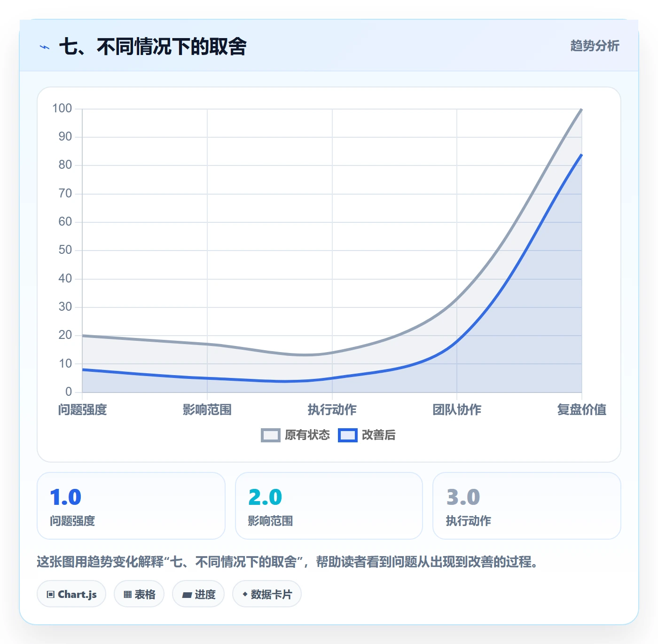Click the 团队协作 x-axis label

457,409
